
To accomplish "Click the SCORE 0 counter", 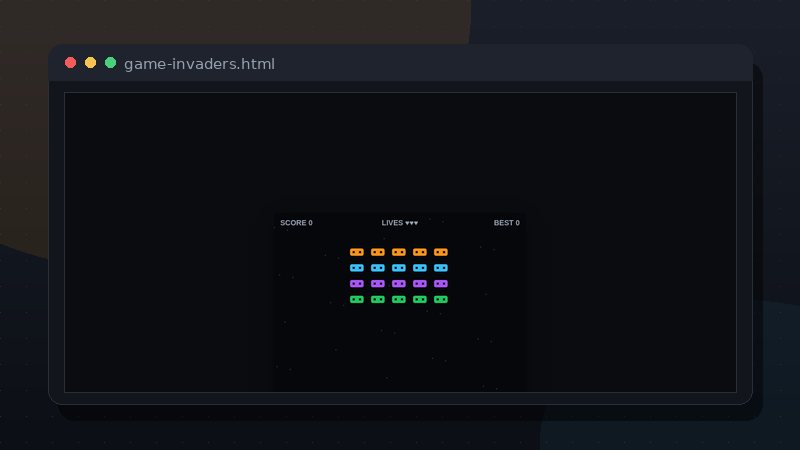I will pos(296,223).
